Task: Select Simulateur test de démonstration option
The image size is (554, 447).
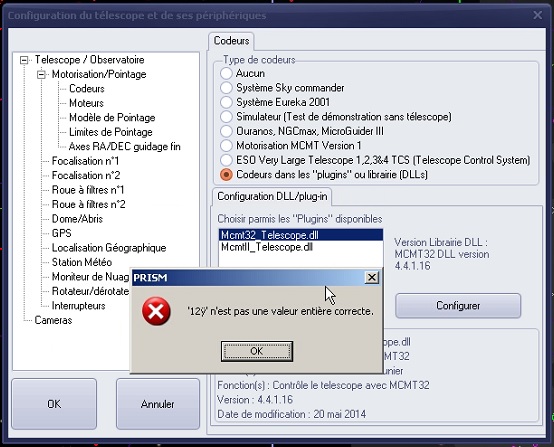Action: 226,117
